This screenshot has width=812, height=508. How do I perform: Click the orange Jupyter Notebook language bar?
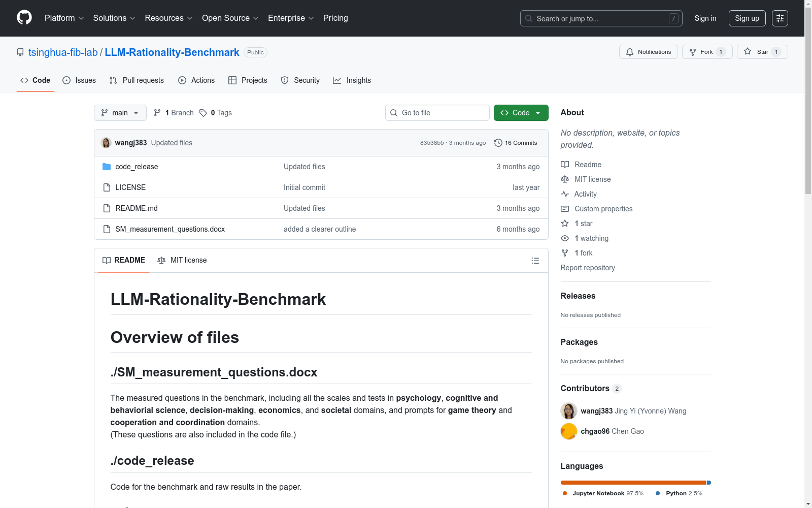point(633,483)
